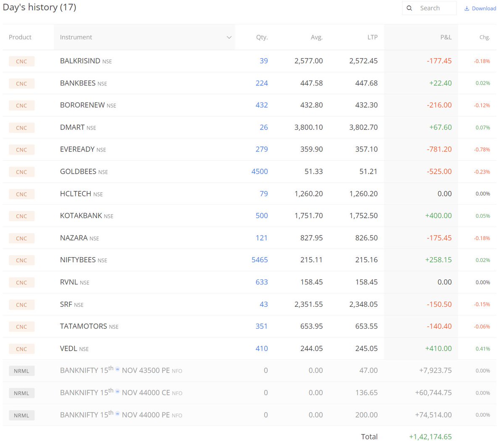Click quantity 5465 for NIFTYBEES
This screenshot has height=441, width=504.
click(x=260, y=260)
